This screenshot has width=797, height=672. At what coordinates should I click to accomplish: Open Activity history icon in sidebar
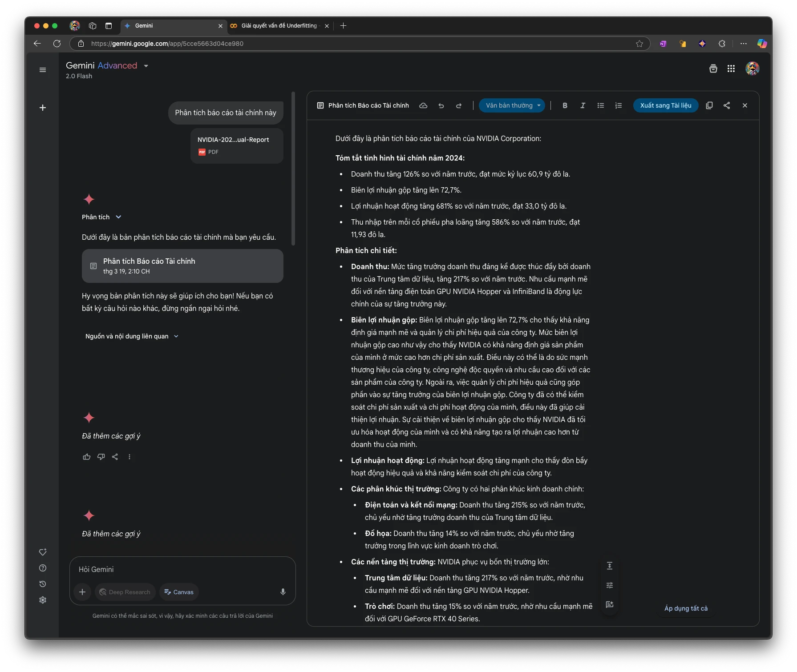click(43, 584)
